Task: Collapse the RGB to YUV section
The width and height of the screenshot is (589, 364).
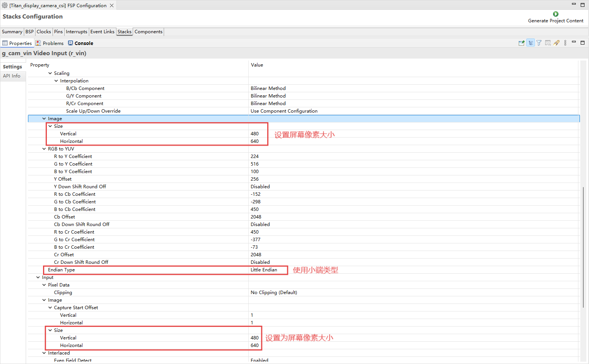Action: coord(44,149)
